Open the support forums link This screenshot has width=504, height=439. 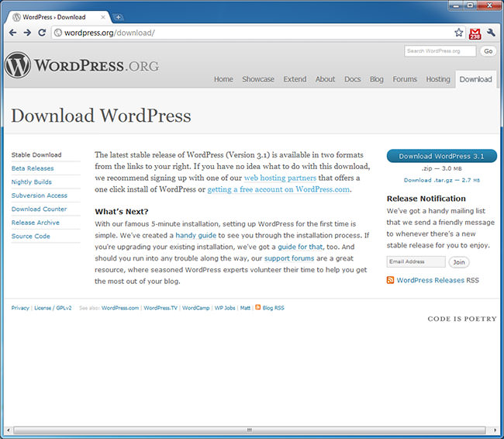[x=289, y=258]
